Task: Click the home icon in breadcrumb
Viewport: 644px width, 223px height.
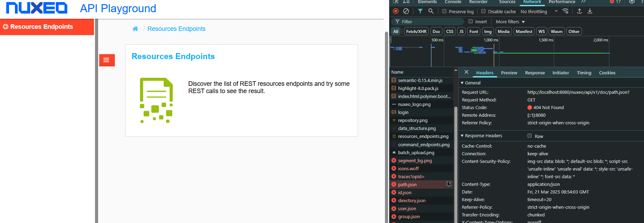Action: click(135, 29)
